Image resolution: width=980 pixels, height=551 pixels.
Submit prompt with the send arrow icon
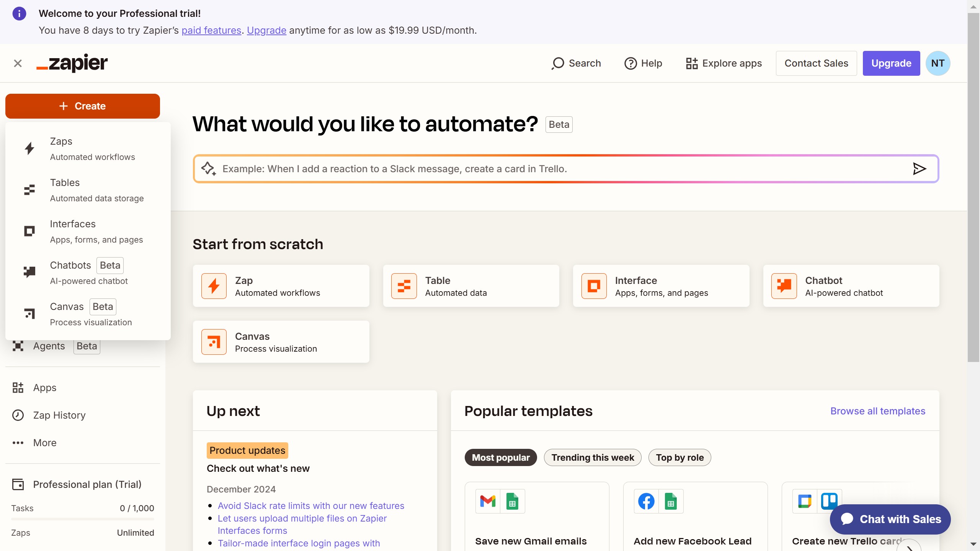tap(919, 169)
